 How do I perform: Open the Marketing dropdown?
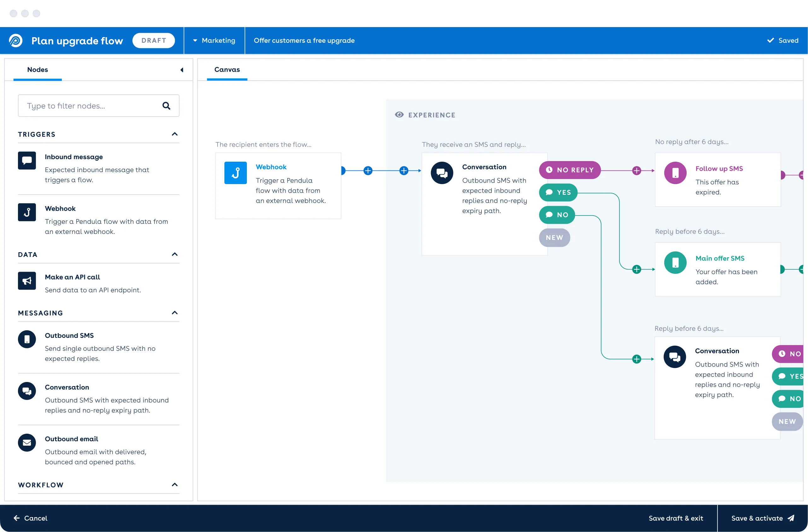(x=214, y=40)
